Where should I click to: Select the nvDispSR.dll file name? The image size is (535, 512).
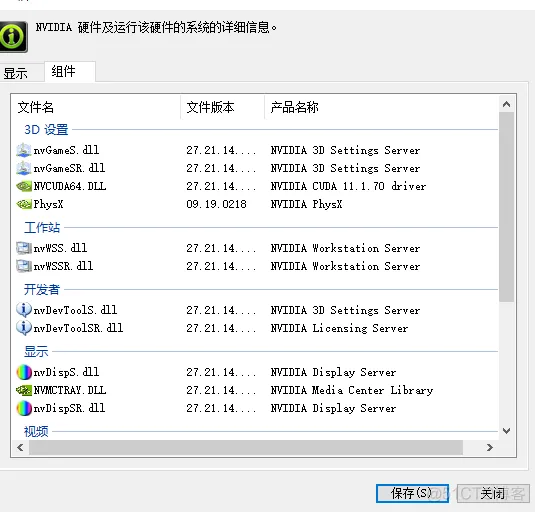[x=69, y=408]
